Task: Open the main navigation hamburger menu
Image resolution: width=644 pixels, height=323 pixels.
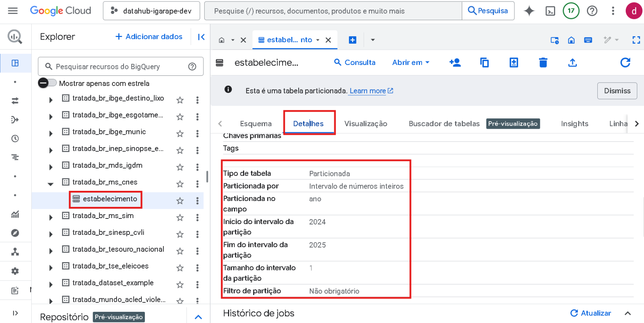Action: pyautogui.click(x=13, y=11)
